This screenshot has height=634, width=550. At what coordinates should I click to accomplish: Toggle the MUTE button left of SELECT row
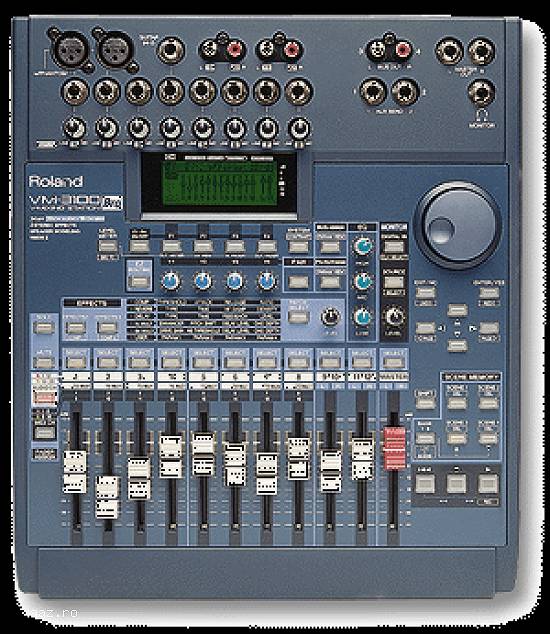(x=43, y=362)
